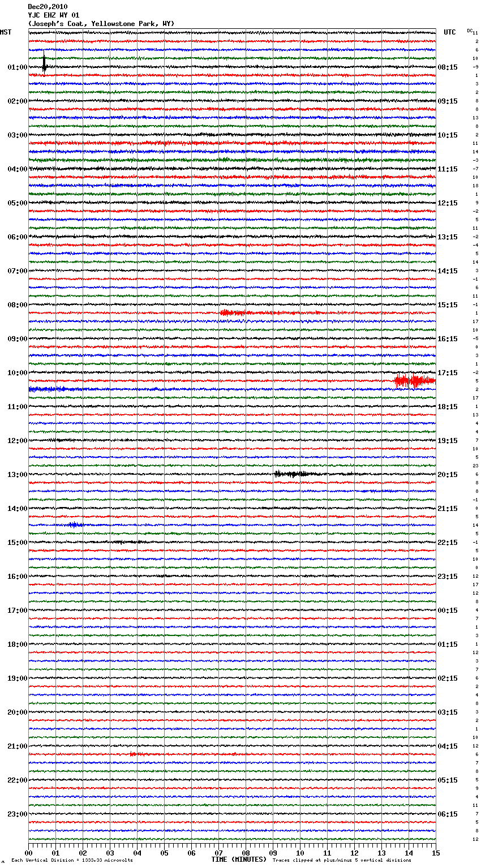This screenshot has height=868, width=481.
Task: Click minute 09 on the time axis
Action: click(273, 853)
